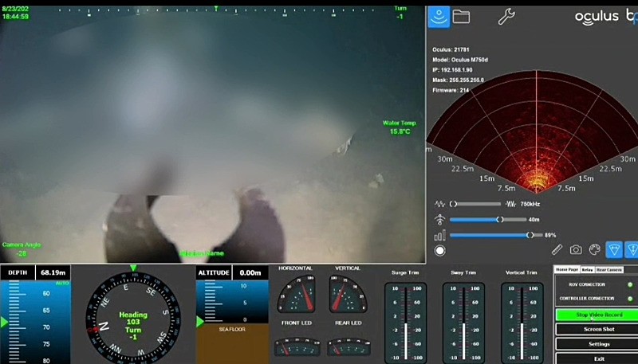Image resolution: width=638 pixels, height=364 pixels.
Task: Toggle the second sonar fan view button
Action: [632, 250]
